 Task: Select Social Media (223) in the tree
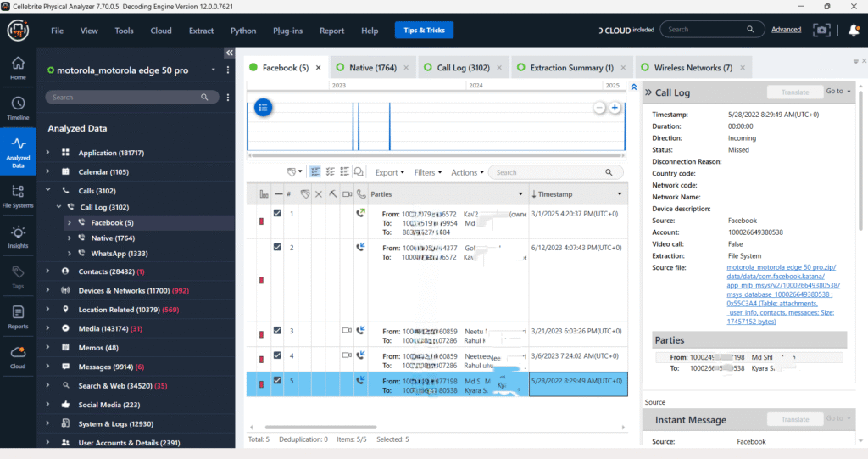click(x=109, y=405)
